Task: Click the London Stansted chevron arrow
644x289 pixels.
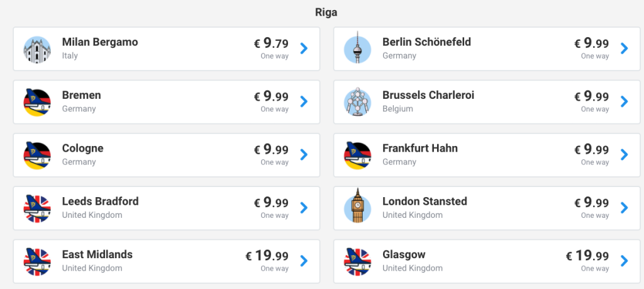Action: [x=624, y=207]
